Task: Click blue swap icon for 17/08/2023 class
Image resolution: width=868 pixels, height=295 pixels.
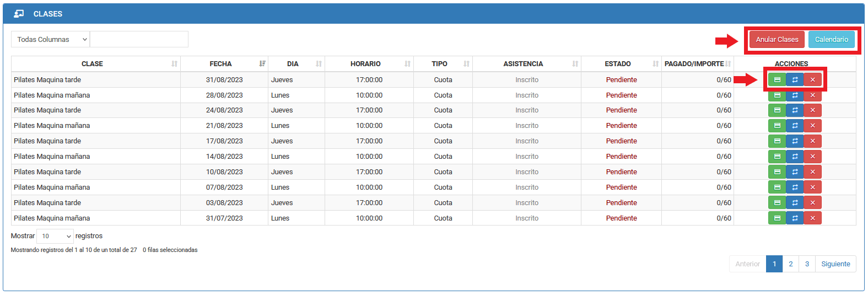Action: (x=795, y=141)
